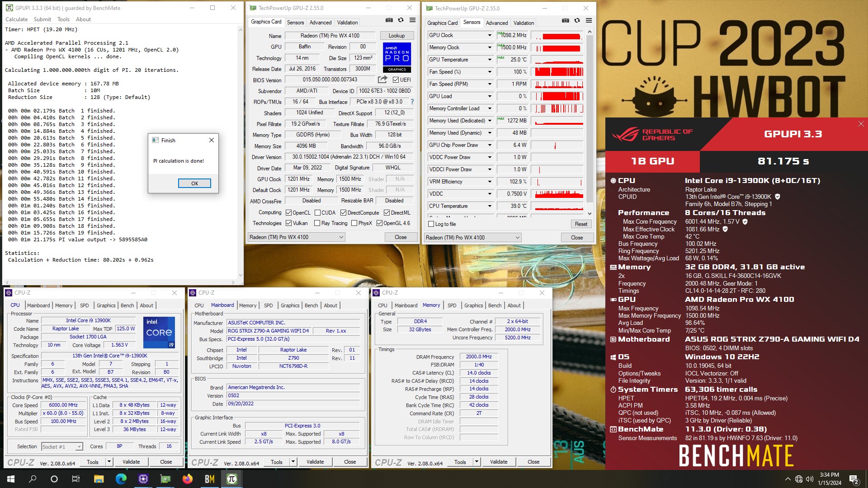This screenshot has width=868, height=488.
Task: Click the BIOS share/export icon in GPU-Z
Action: point(382,80)
